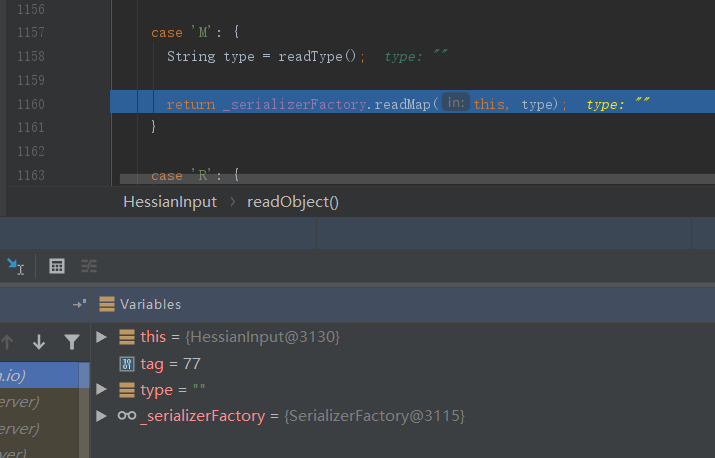Click the Run to Cursor icon
Screen dimensions: 715x458
point(15,266)
